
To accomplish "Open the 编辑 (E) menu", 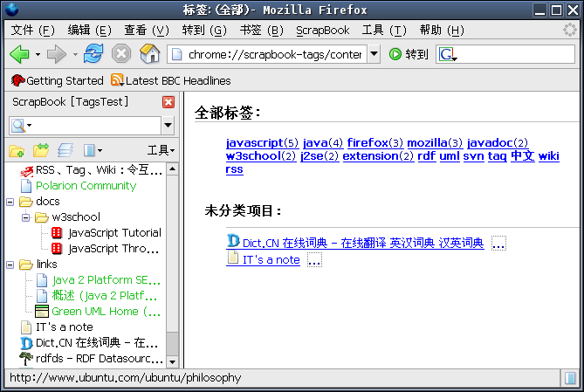I will [x=89, y=31].
